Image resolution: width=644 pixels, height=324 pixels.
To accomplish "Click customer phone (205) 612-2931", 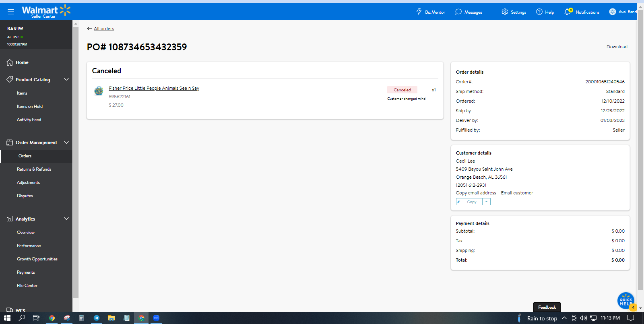I will pyautogui.click(x=471, y=185).
